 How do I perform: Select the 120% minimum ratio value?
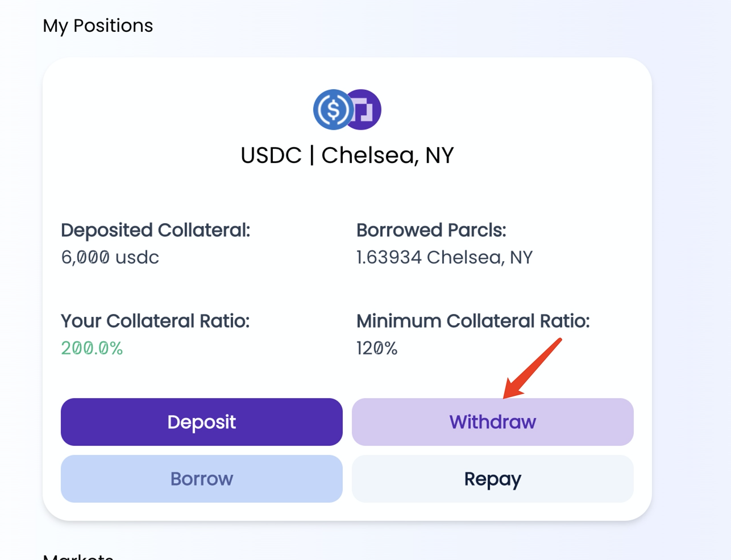tap(377, 348)
